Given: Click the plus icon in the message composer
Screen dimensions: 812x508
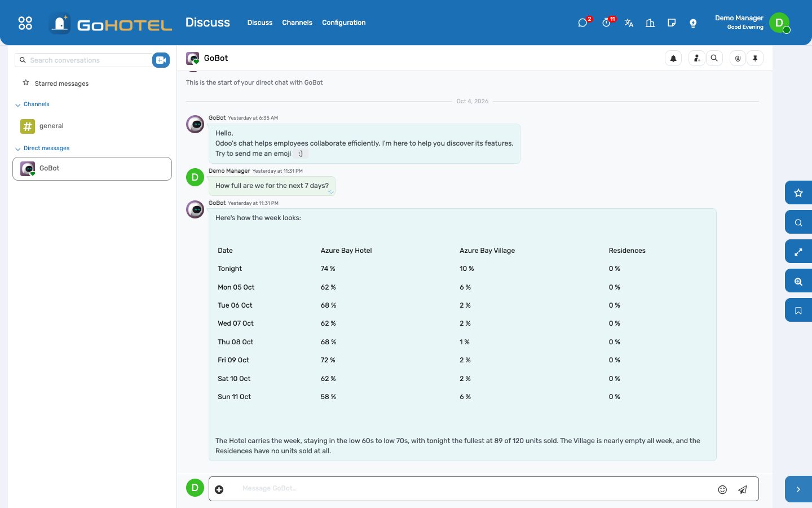Looking at the screenshot, I should 219,489.
